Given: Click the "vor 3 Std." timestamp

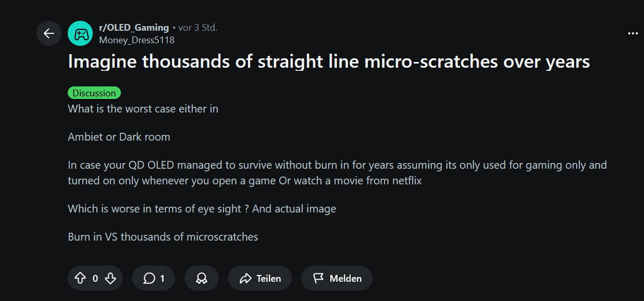Looking at the screenshot, I should pos(198,28).
